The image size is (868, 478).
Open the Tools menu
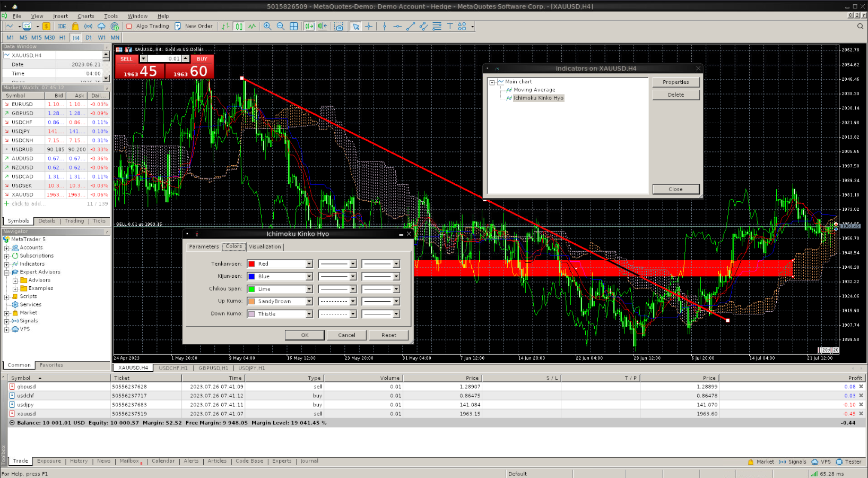111,16
